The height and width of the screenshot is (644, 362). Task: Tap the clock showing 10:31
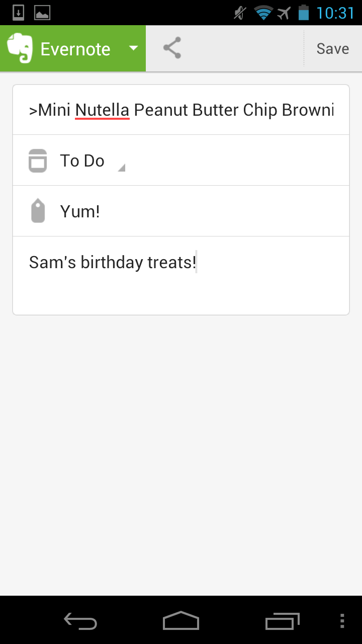[x=335, y=13]
